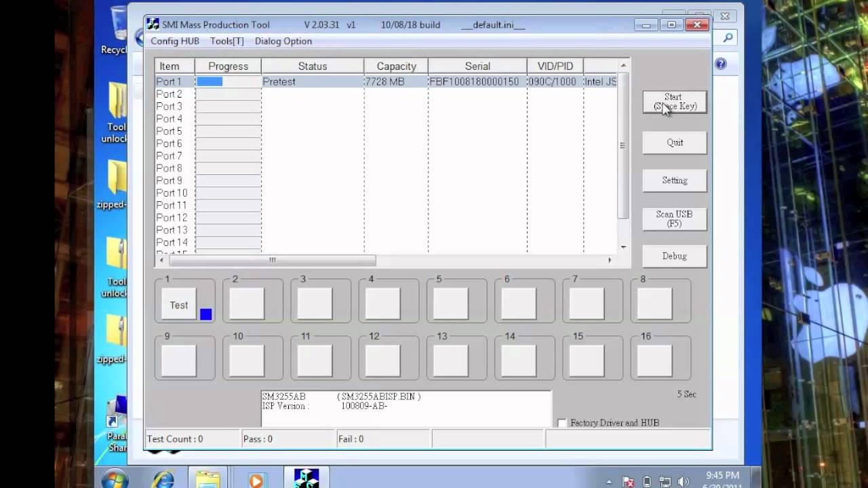Screen dimensions: 868x488
Task: Open the Dialog Option menu
Action: tap(283, 41)
